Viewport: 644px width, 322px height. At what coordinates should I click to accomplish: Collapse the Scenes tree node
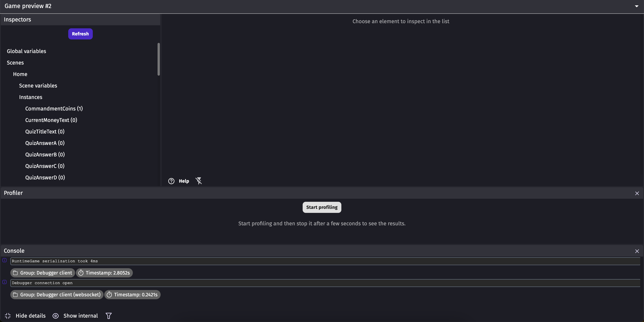[x=15, y=63]
